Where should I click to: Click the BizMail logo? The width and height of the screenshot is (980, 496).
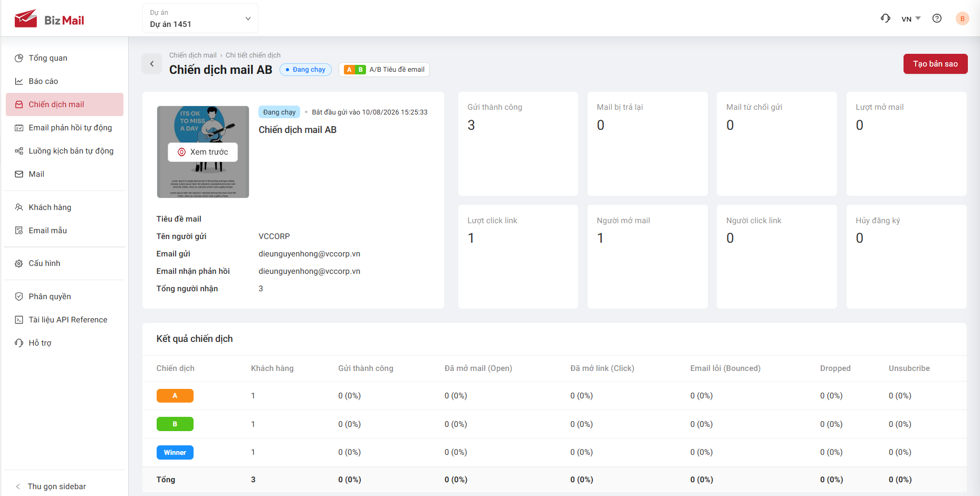tap(49, 18)
